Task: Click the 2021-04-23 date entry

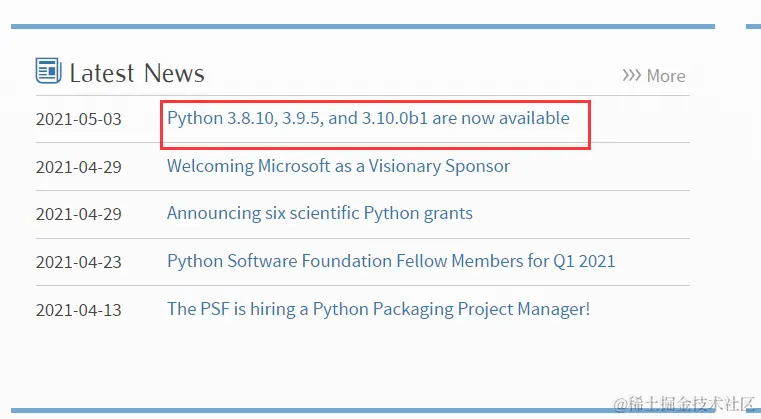Action: coord(78,262)
